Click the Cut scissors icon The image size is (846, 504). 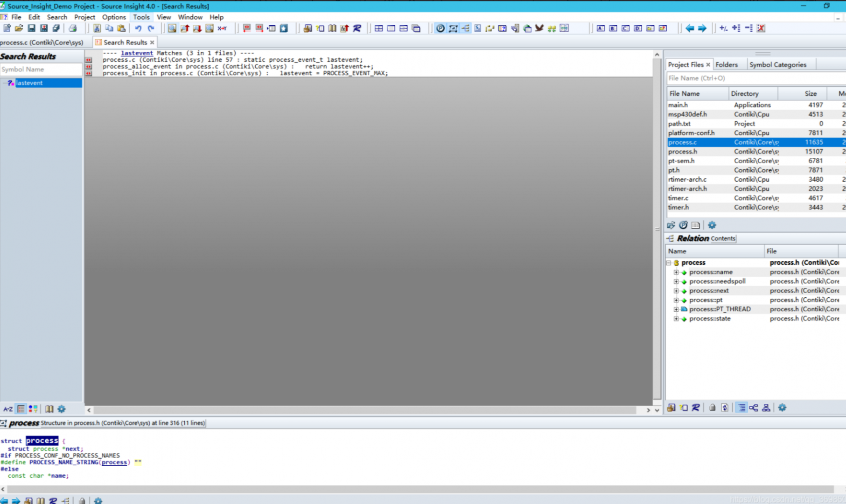(97, 28)
